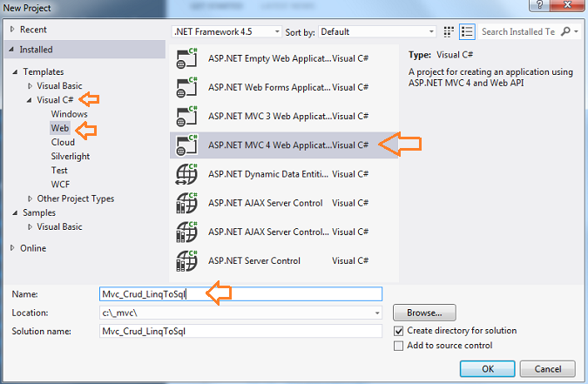588x384 pixels.
Task: Select ASP.NET Dynamic Data Entities row text
Action: [x=268, y=174]
